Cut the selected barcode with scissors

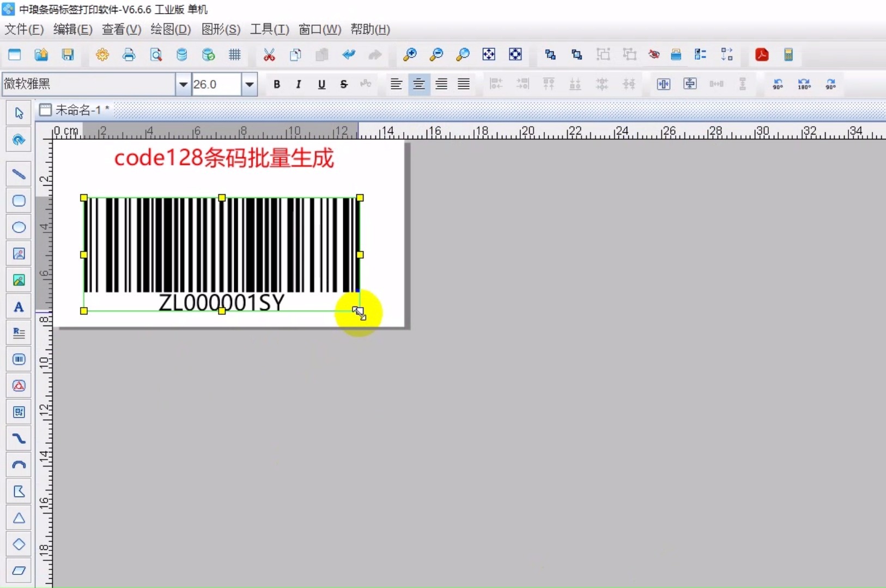tap(269, 54)
